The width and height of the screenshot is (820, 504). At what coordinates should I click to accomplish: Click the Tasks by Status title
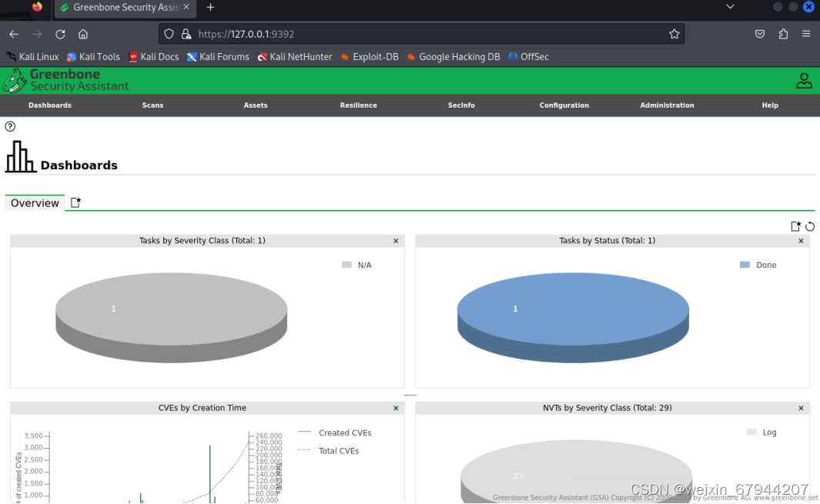pyautogui.click(x=607, y=241)
